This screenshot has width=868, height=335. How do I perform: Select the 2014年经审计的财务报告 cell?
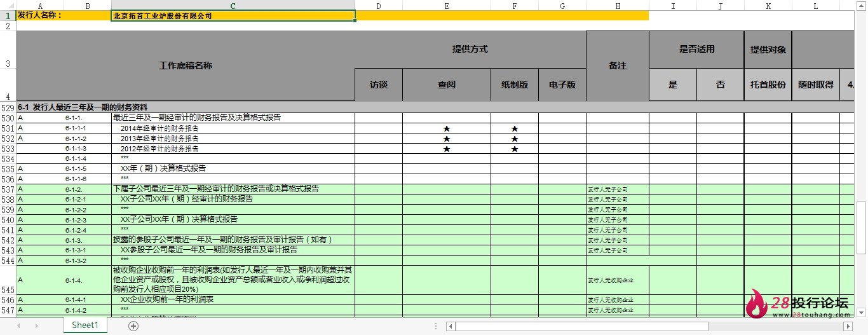233,128
